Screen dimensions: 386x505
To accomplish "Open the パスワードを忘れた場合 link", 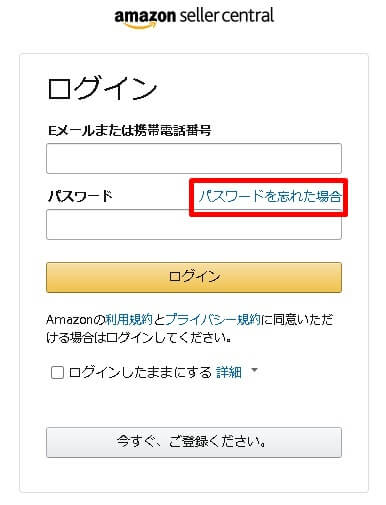I will (270, 196).
